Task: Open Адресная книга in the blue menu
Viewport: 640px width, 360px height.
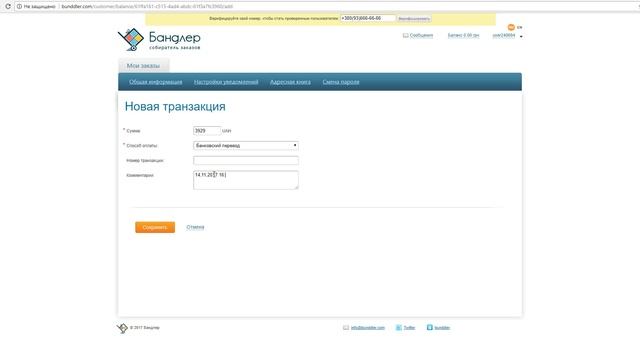Action: [290, 82]
